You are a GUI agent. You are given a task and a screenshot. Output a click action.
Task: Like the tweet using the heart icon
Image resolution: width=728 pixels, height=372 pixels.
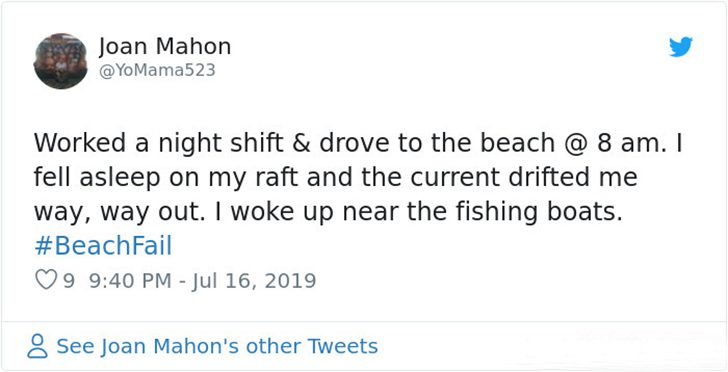point(46,280)
